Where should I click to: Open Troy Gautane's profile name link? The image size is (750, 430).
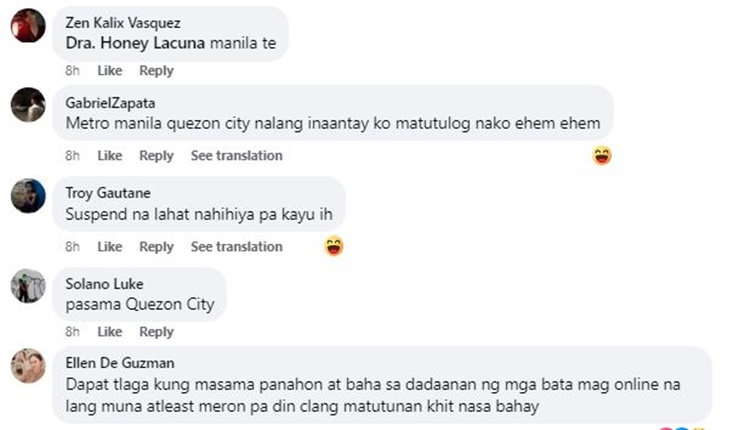pyautogui.click(x=108, y=193)
